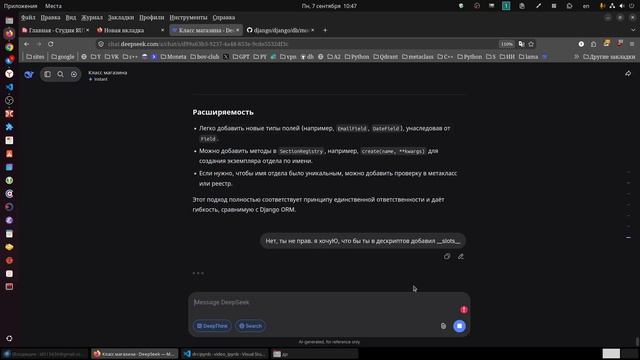Viewport: 640px width, 360px height.
Task: Bookmark this page with the star
Action: [531, 44]
